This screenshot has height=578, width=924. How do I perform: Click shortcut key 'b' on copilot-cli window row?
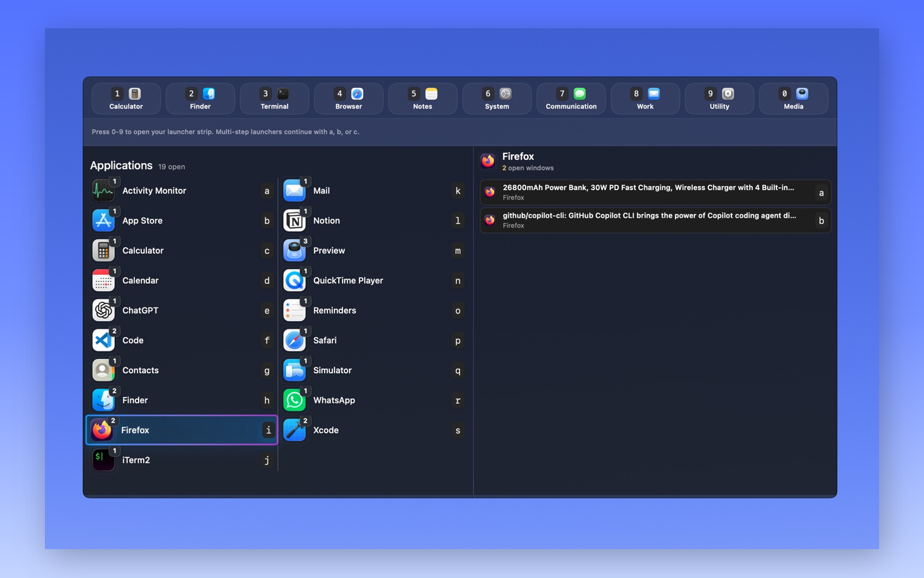point(821,220)
